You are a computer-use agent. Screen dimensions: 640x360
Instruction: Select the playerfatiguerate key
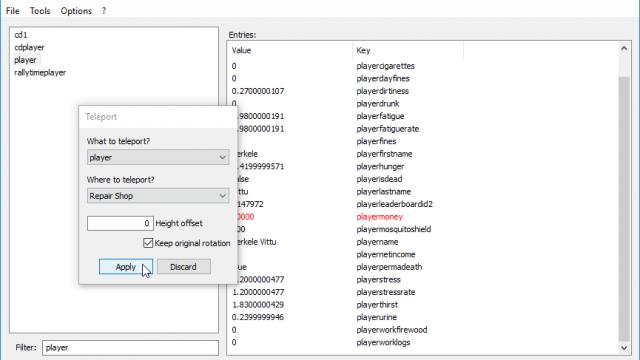coord(387,129)
